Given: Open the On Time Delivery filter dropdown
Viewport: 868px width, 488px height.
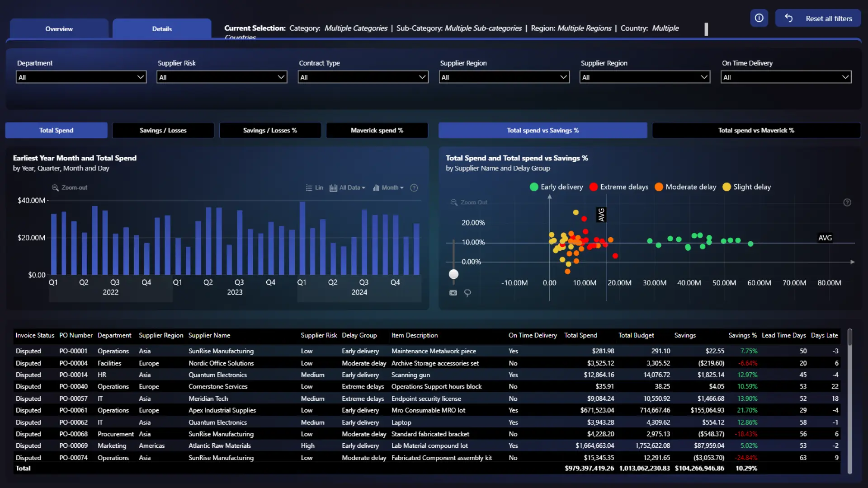Looking at the screenshot, I should [x=786, y=77].
